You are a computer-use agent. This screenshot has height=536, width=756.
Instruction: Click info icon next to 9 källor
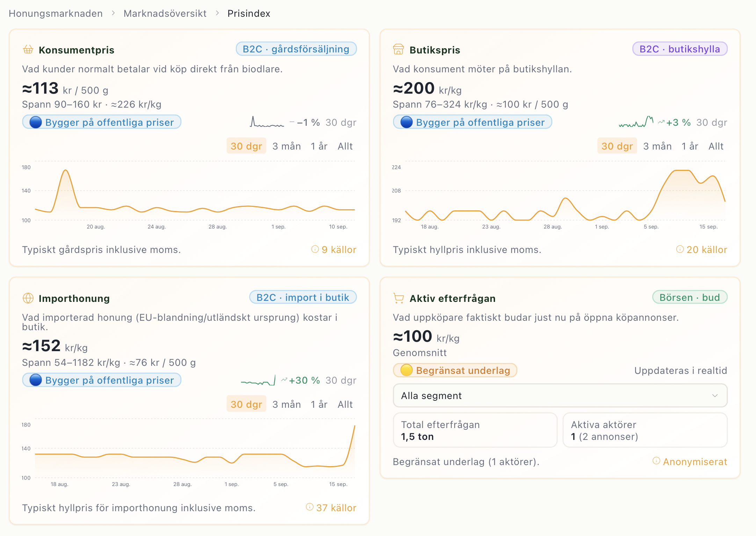tap(315, 249)
